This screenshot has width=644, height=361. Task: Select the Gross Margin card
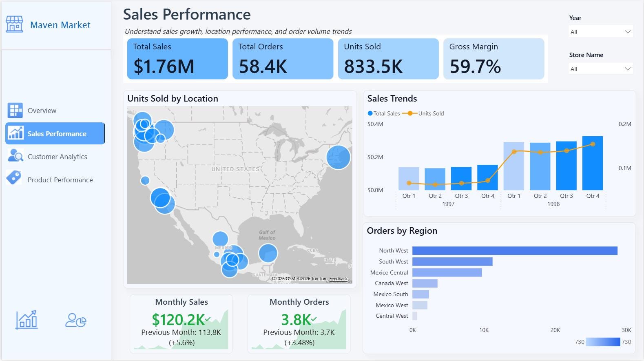click(494, 59)
